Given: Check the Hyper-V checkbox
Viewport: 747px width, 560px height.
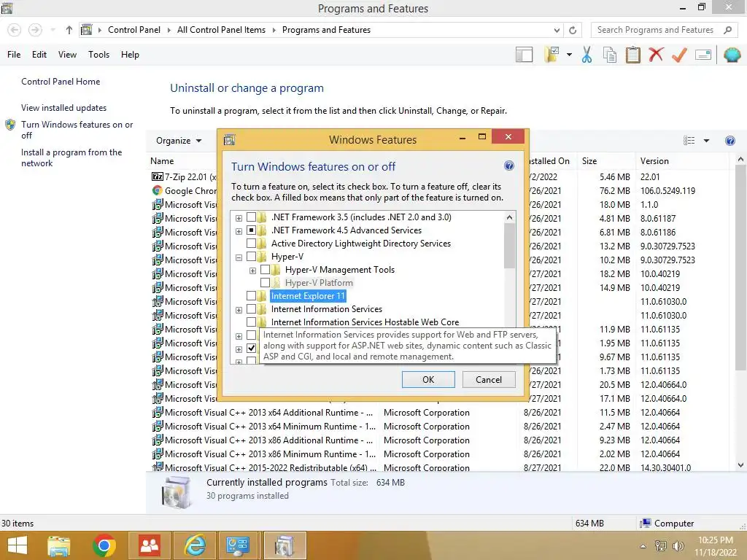Looking at the screenshot, I should point(251,257).
